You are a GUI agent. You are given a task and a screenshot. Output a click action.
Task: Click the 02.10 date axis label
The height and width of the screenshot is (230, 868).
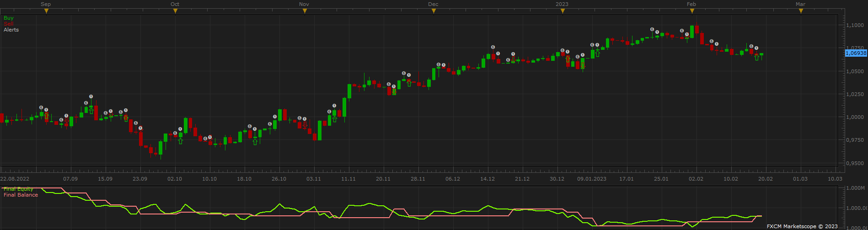175,179
